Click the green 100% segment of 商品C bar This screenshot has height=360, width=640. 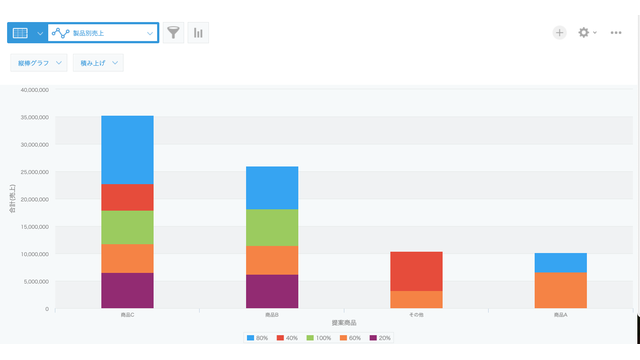pyautogui.click(x=127, y=228)
